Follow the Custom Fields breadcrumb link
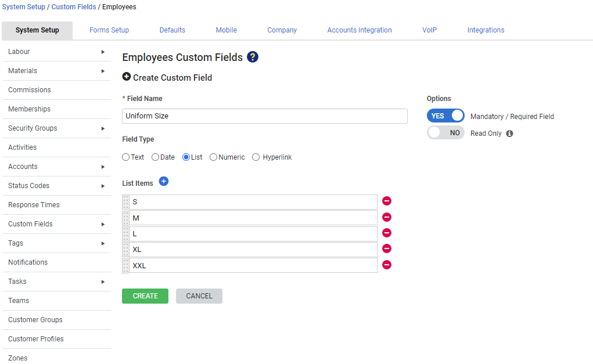 [x=74, y=7]
